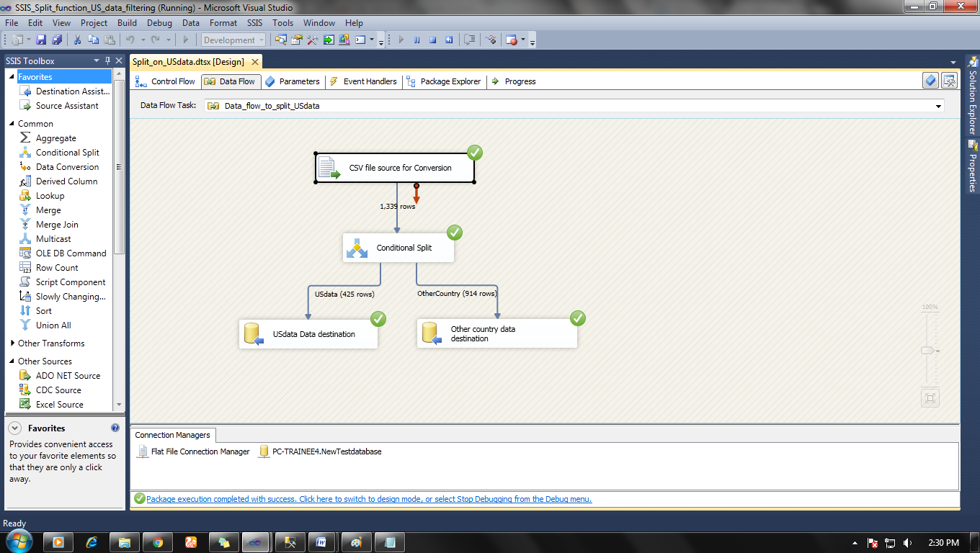Click the package execution completed link
Screen dimensions: 980x553
coord(369,499)
